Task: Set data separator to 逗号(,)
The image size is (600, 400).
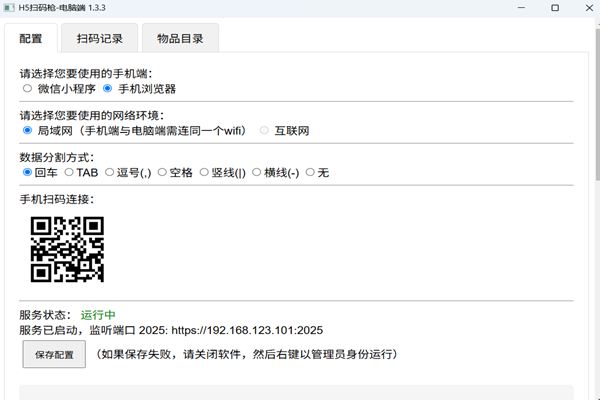Action: (109, 172)
